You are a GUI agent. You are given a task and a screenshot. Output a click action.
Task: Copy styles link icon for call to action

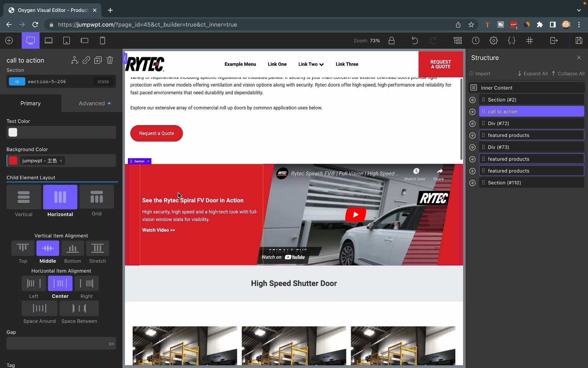pyautogui.click(x=86, y=60)
